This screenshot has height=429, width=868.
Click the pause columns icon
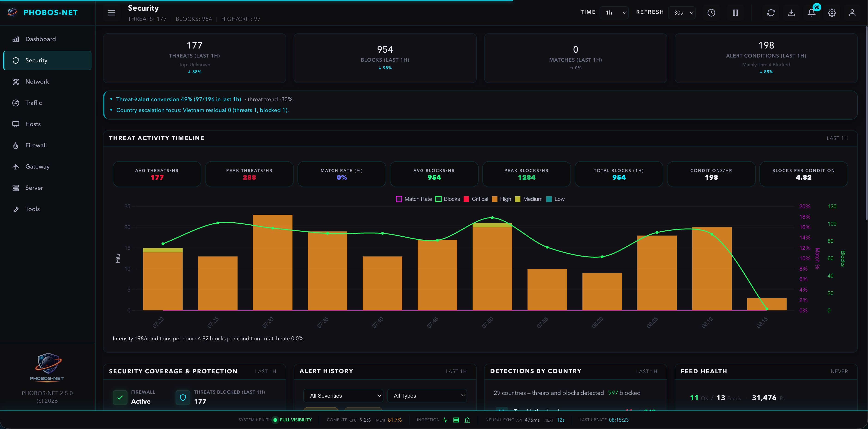735,13
